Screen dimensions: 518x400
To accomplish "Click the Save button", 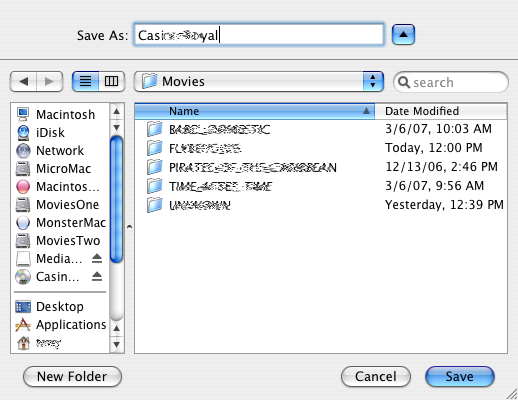I will point(460,377).
